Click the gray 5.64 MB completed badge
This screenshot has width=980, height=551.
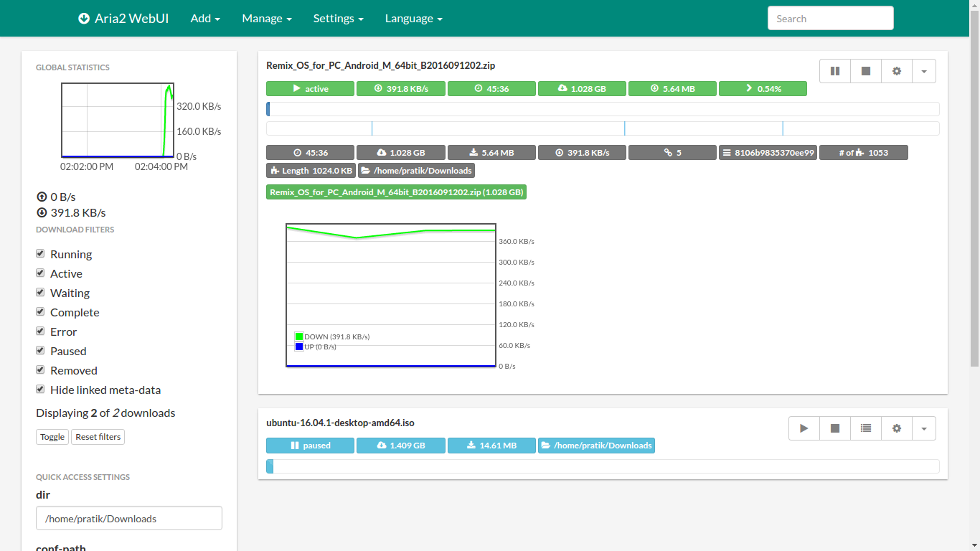[491, 153]
